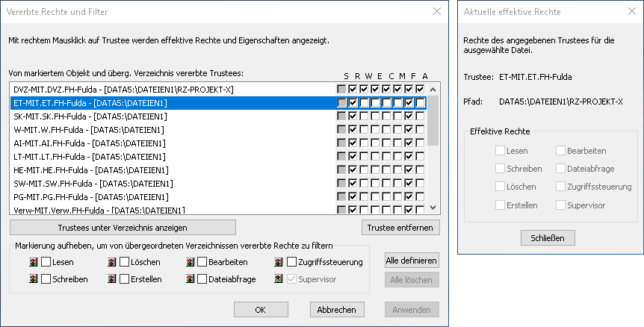Close effective rights dialog via Schließen
This screenshot has height=327, width=644.
tap(548, 237)
